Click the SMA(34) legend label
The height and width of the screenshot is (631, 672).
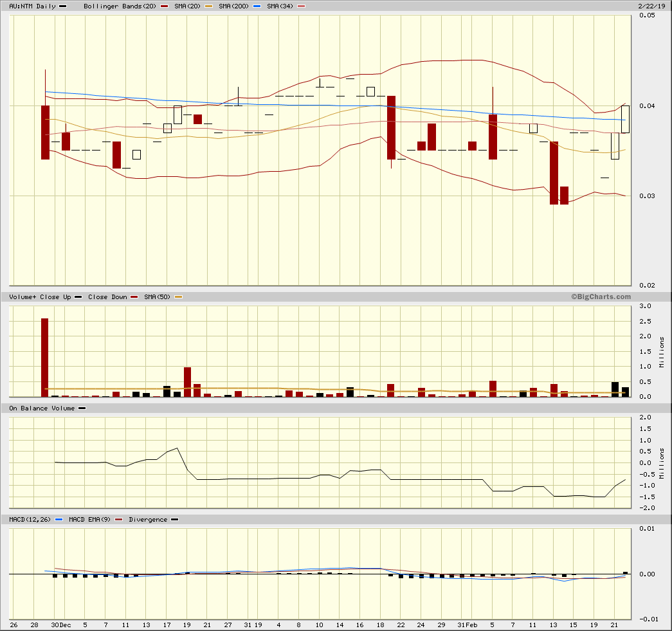click(x=280, y=6)
